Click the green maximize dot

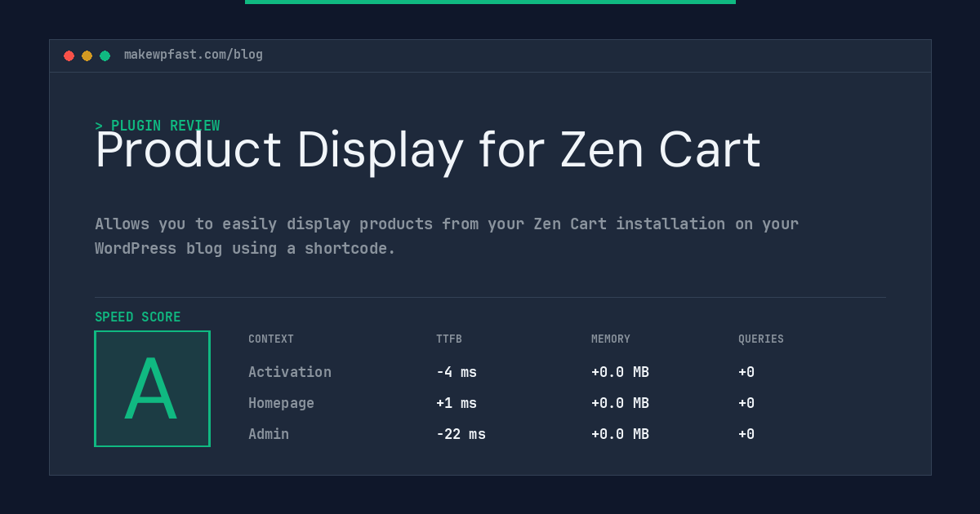105,55
